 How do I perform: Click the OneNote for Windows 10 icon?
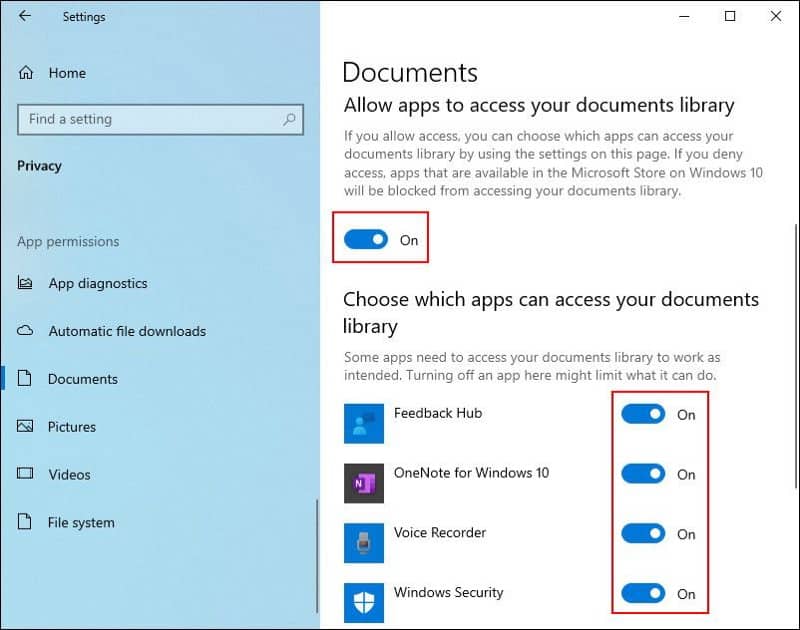click(364, 482)
